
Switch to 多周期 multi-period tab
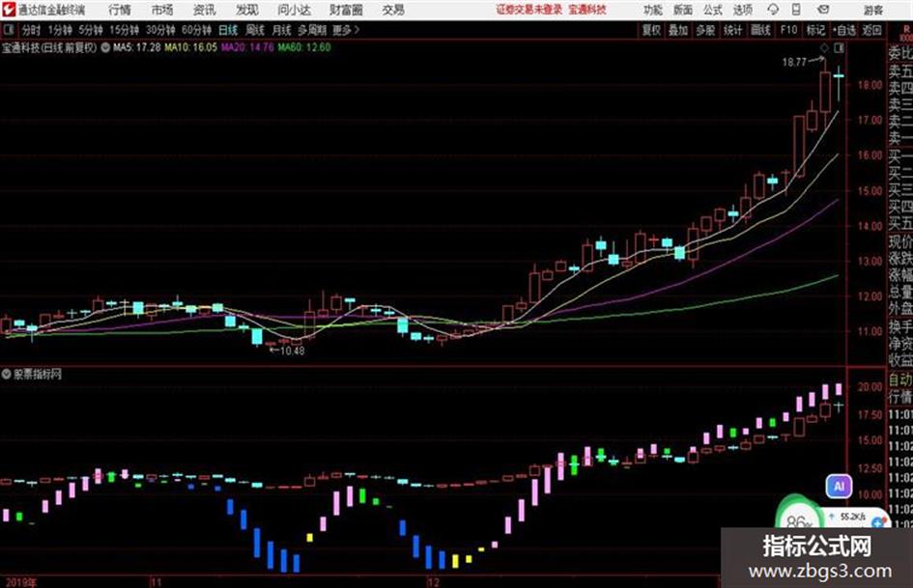pos(312,30)
